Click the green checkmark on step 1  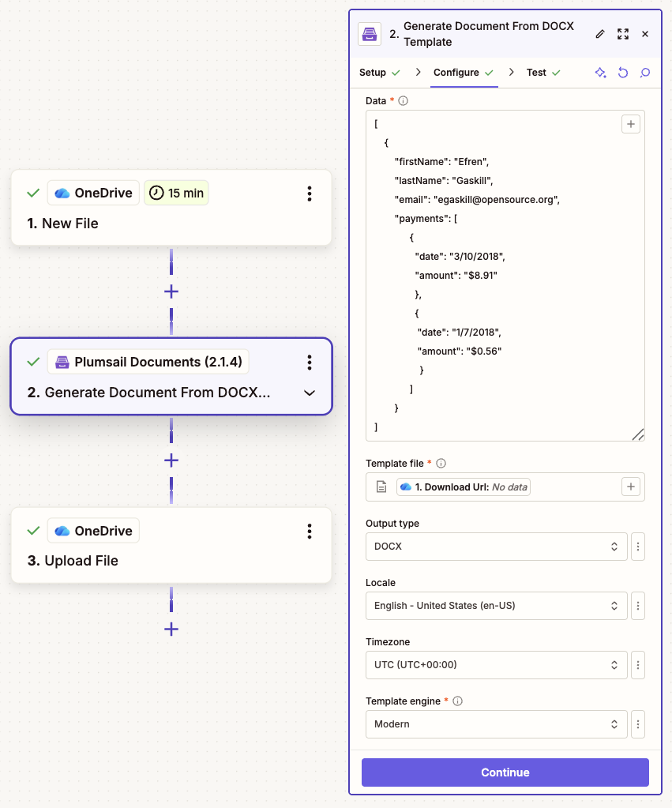click(33, 194)
